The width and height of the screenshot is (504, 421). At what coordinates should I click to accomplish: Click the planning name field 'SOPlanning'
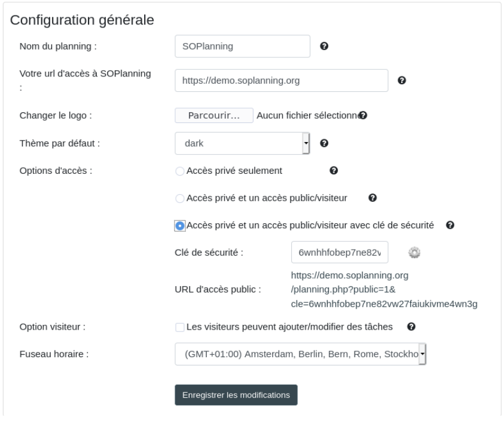[x=242, y=46]
